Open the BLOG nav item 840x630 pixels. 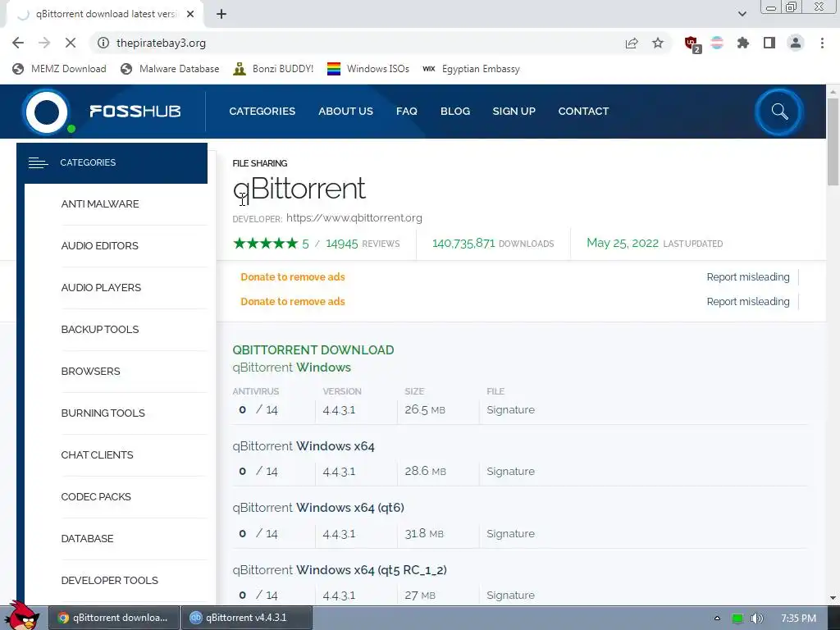[x=455, y=111]
